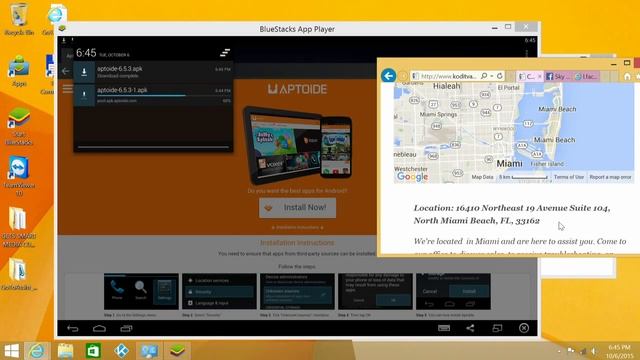Click the Report a map error link
This screenshot has height=360, width=640.
coord(610,177)
